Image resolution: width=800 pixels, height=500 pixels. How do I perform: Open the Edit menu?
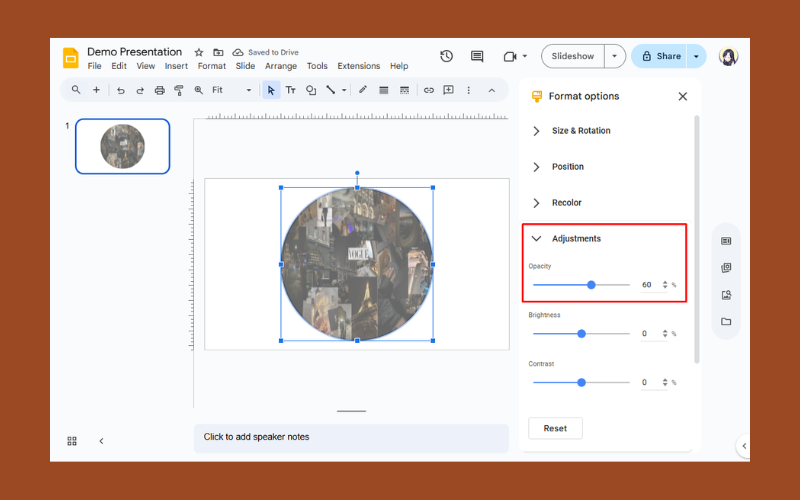coord(119,66)
